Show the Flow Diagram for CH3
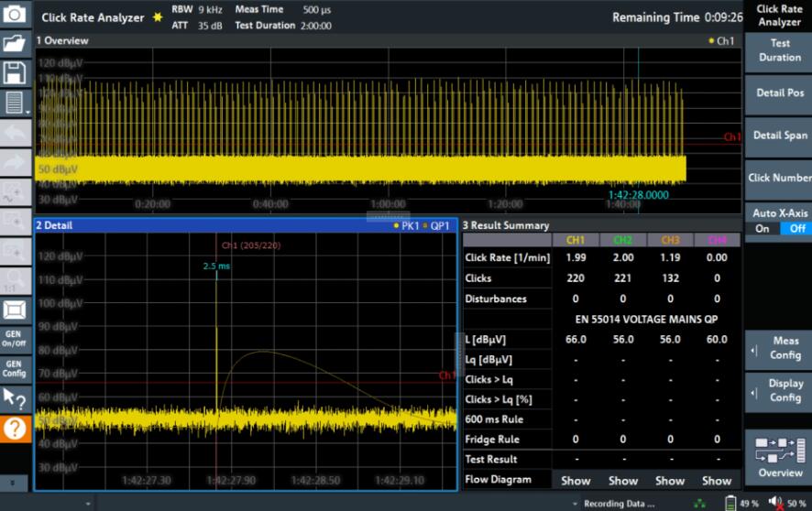Image resolution: width=812 pixels, height=511 pixels. pos(670,481)
